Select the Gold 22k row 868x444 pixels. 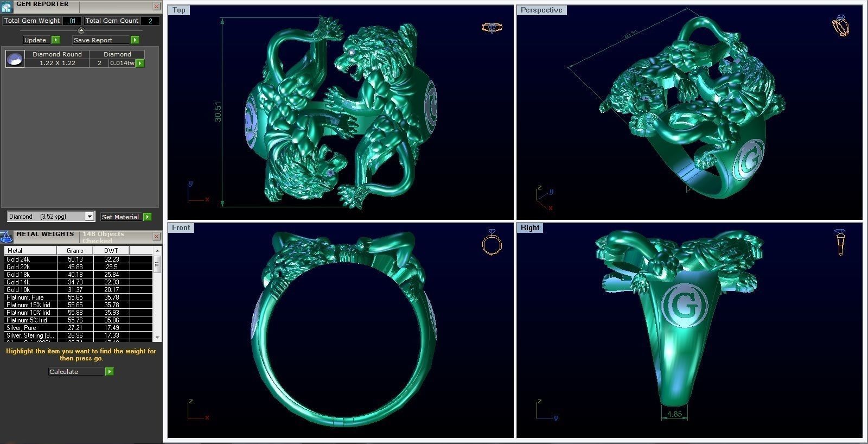point(79,267)
